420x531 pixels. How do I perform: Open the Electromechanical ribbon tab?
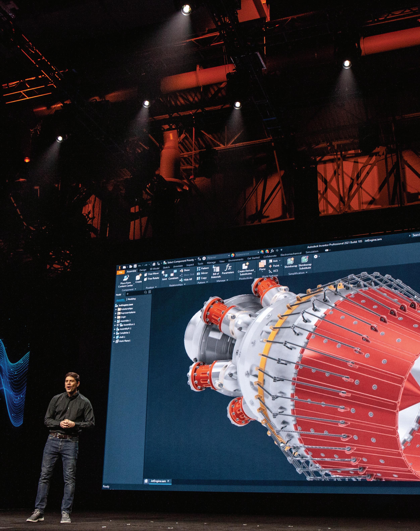pos(291,254)
